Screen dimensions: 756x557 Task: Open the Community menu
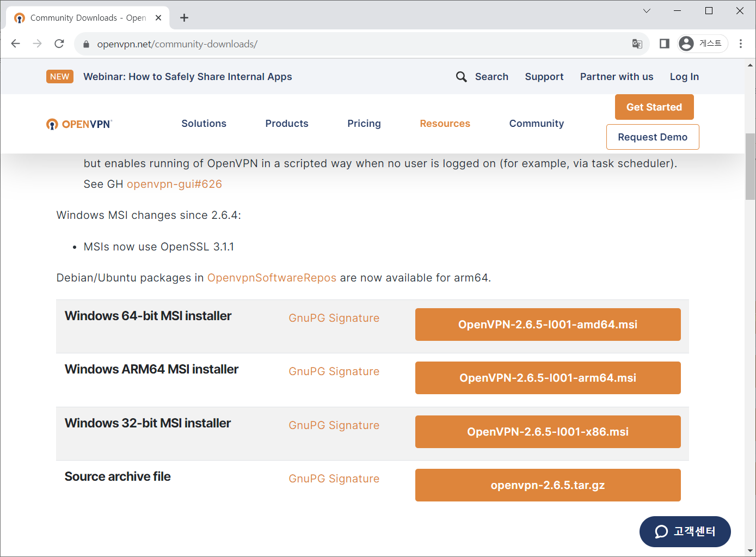537,124
